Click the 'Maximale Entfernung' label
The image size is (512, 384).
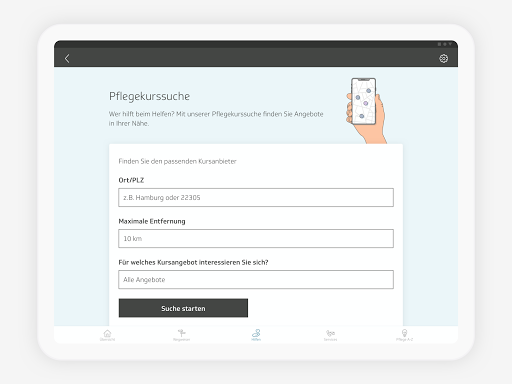152,221
